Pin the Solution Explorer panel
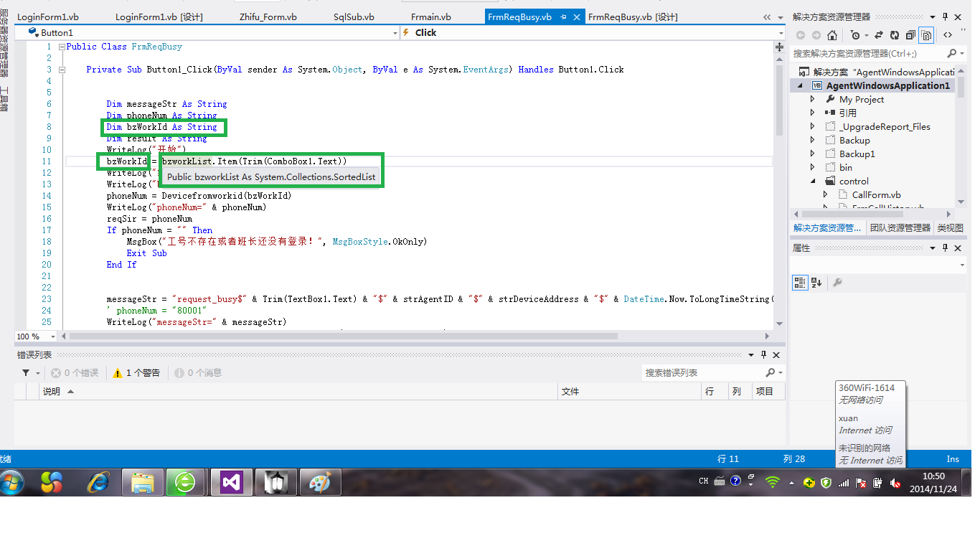This screenshot has height=551, width=980. (945, 17)
